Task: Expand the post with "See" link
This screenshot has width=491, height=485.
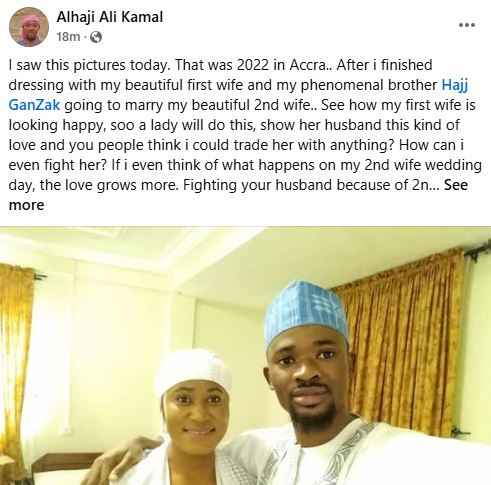Action: pyautogui.click(x=456, y=185)
